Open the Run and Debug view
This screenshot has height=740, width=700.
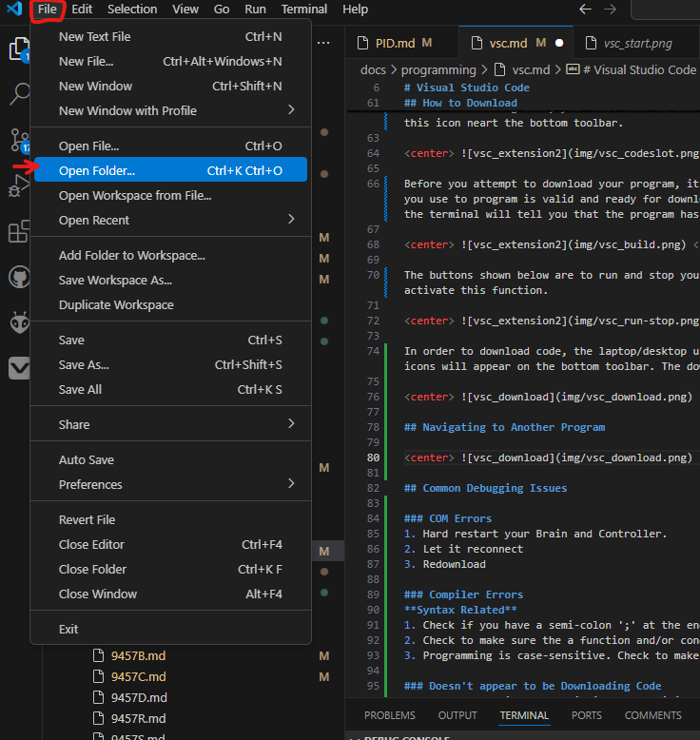click(x=19, y=185)
